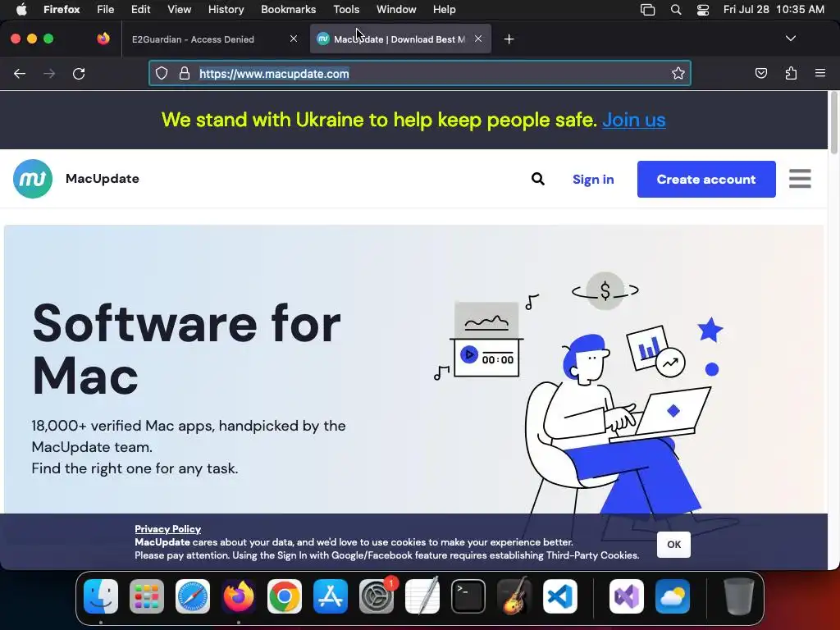Click the screen mirroring icon in menu bar
The image size is (840, 630).
(x=648, y=10)
